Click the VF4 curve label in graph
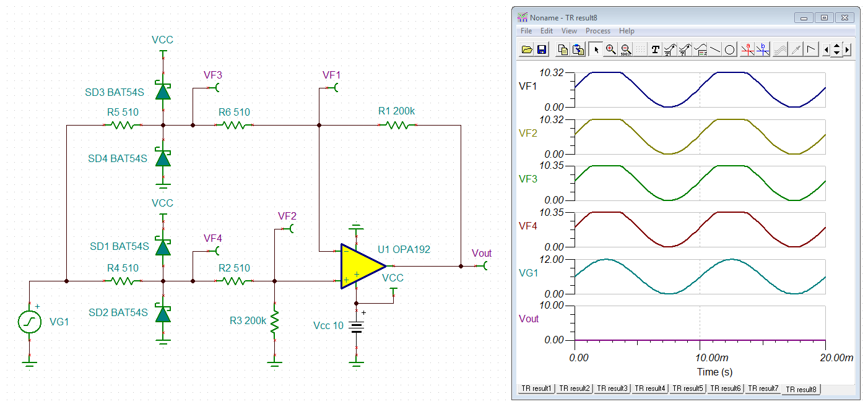 click(527, 226)
